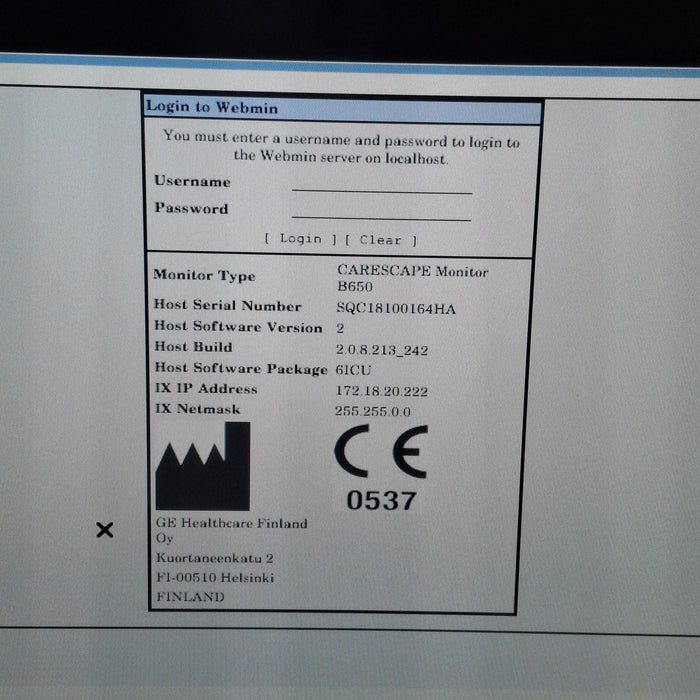The image size is (700, 700).
Task: Click the 'You must enter a username' message
Action: click(341, 147)
